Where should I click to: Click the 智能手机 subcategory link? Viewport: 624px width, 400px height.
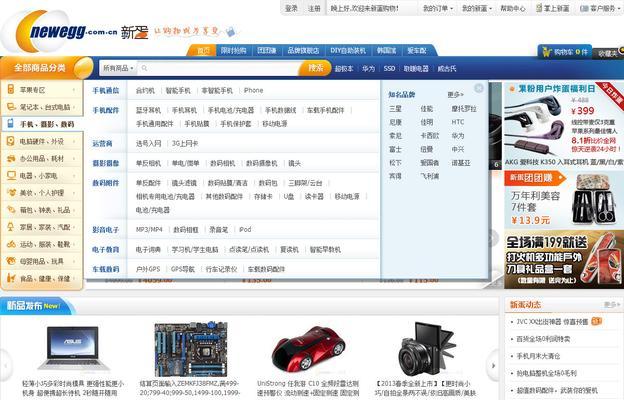(178, 91)
